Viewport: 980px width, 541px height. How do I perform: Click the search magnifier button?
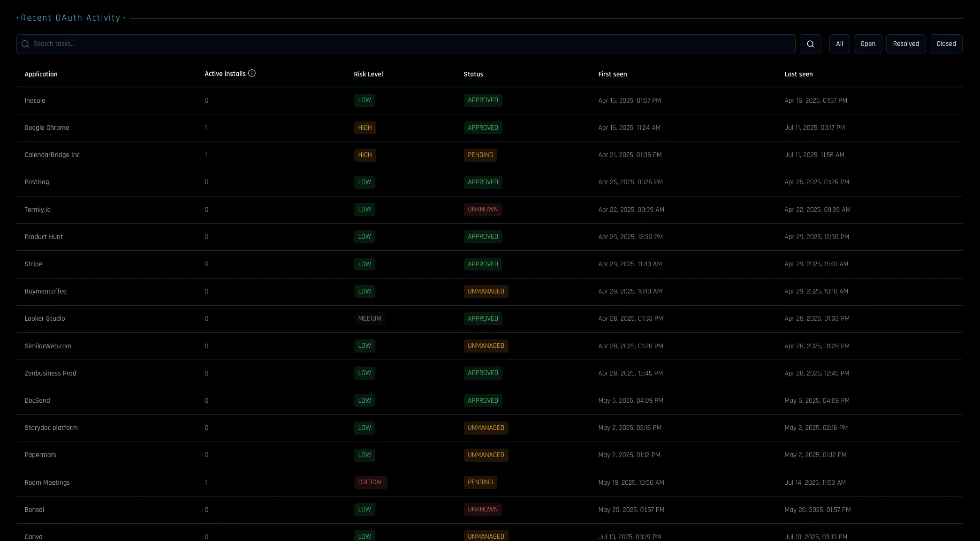[x=810, y=44]
